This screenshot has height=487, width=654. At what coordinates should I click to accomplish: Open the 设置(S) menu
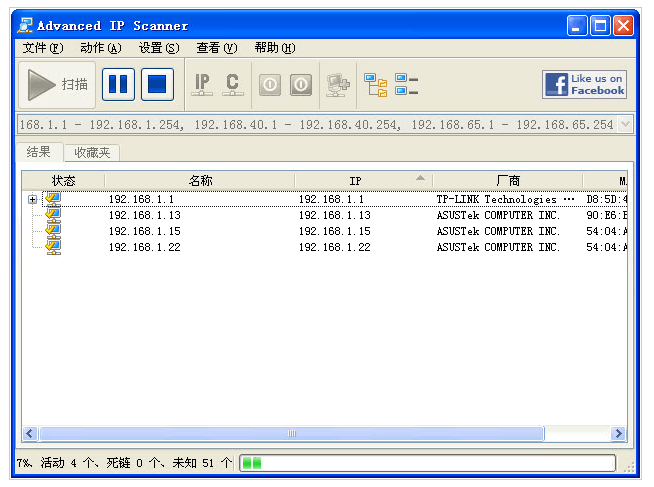(x=159, y=48)
